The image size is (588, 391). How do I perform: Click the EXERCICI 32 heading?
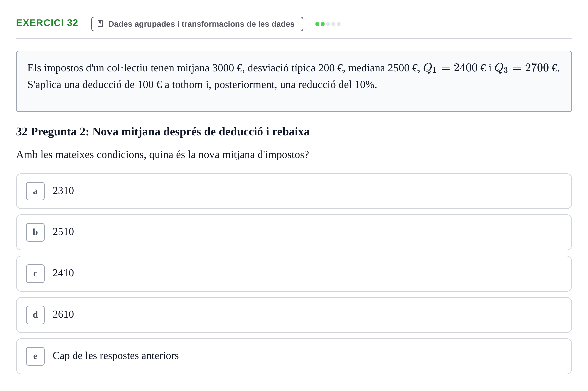[x=47, y=23]
